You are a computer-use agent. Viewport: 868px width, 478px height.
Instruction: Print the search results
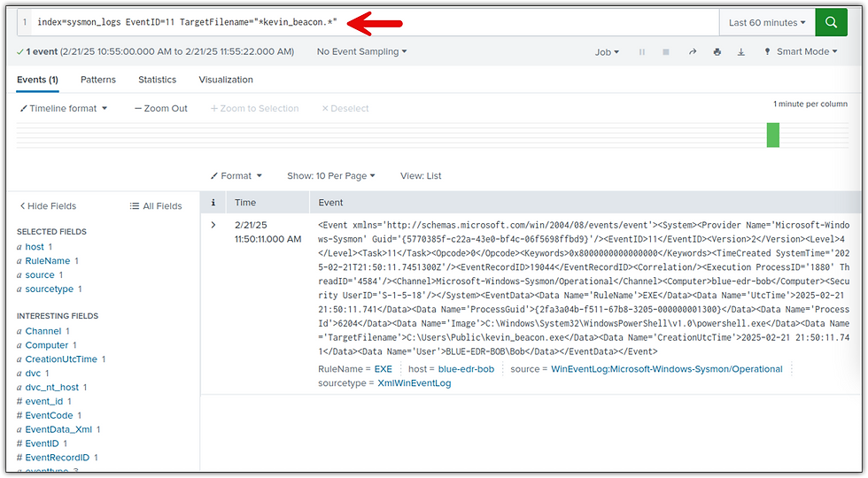pos(717,52)
